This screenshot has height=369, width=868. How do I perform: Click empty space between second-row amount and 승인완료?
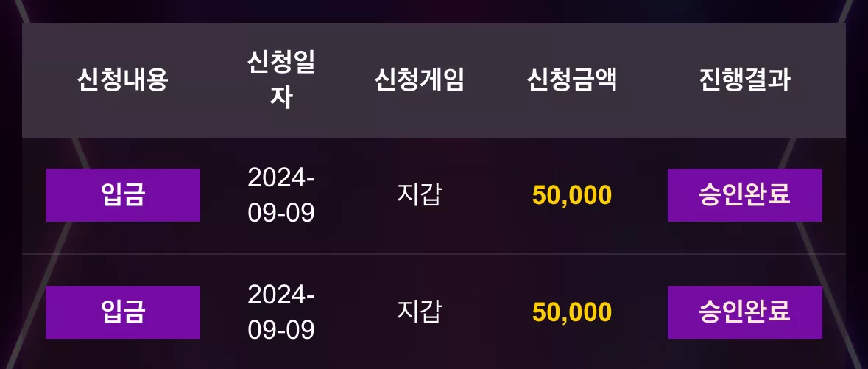pyautogui.click(x=640, y=312)
